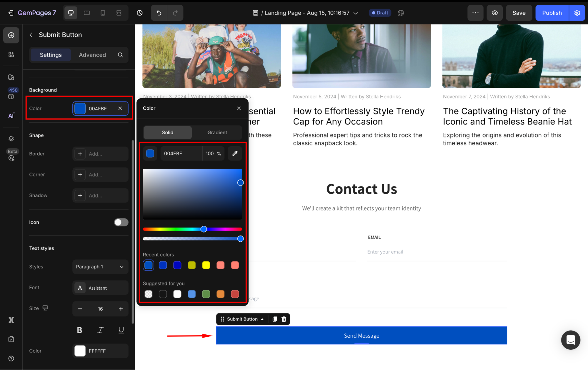Toggle bold text formatting
588x370 pixels.
(x=79, y=330)
